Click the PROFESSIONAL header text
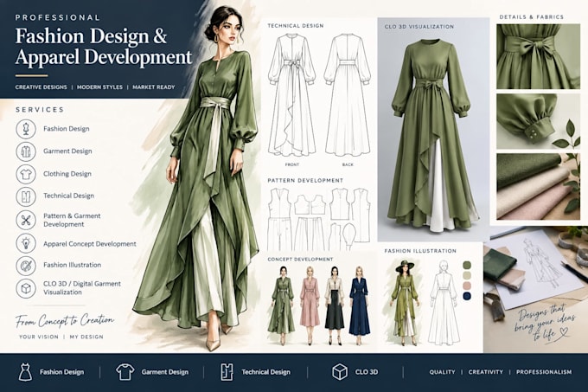Screen dimensions: 588x392 pos(58,17)
